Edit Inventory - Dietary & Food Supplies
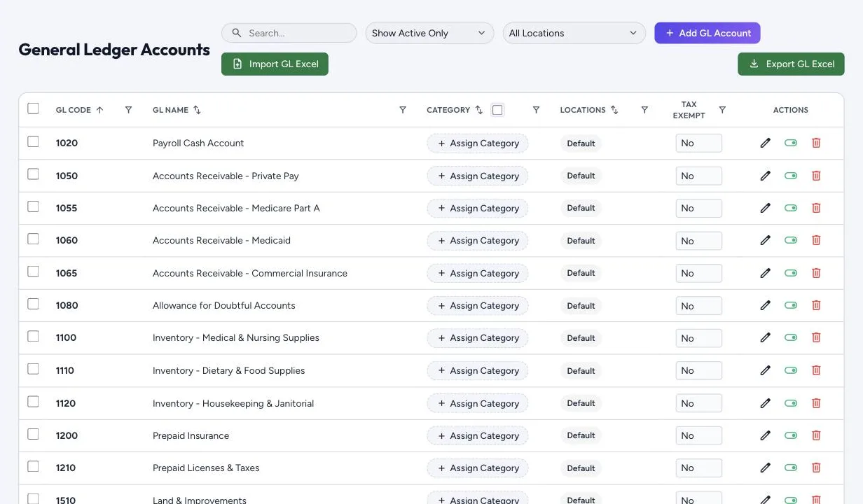 coord(766,370)
